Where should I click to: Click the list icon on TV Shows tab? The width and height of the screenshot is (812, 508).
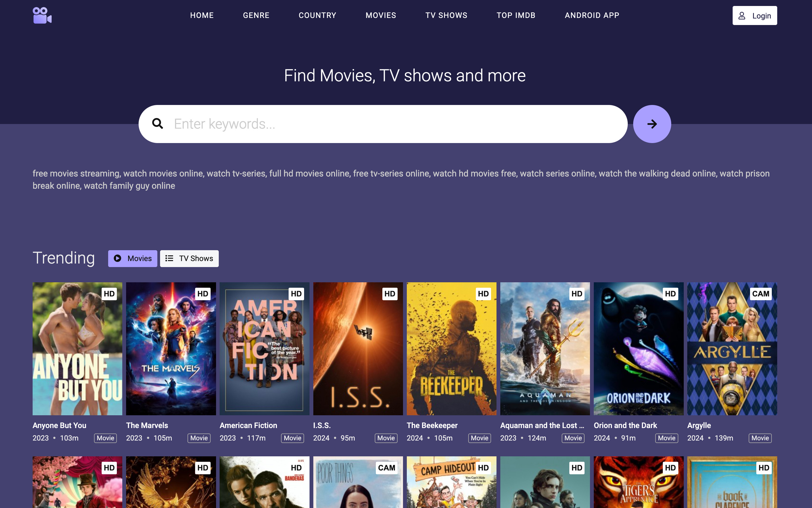pyautogui.click(x=169, y=258)
